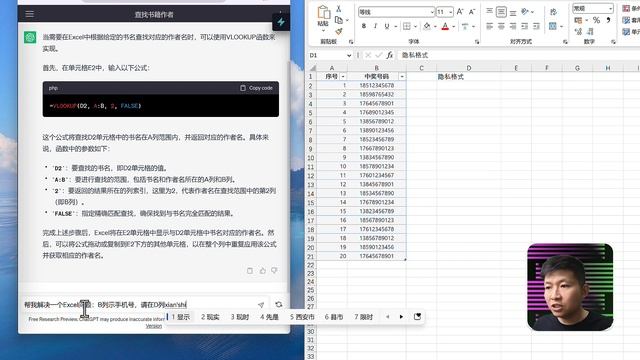Viewport: 640px width, 360px height.
Task: Click the increase indent icon
Action: click(x=536, y=26)
